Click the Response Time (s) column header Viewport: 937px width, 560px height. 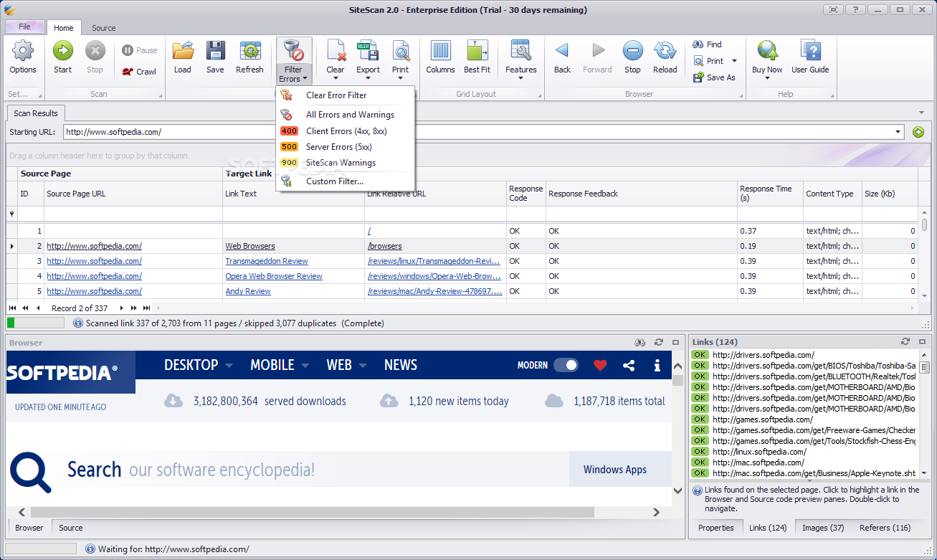(770, 194)
